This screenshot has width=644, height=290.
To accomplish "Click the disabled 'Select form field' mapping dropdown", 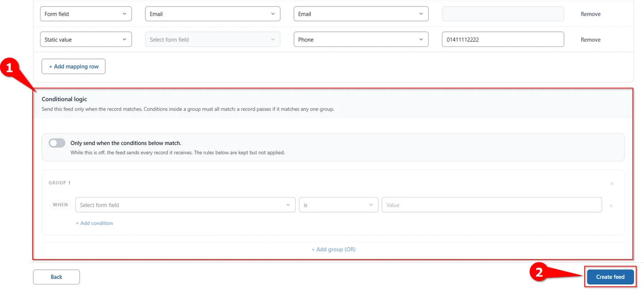I will [213, 40].
